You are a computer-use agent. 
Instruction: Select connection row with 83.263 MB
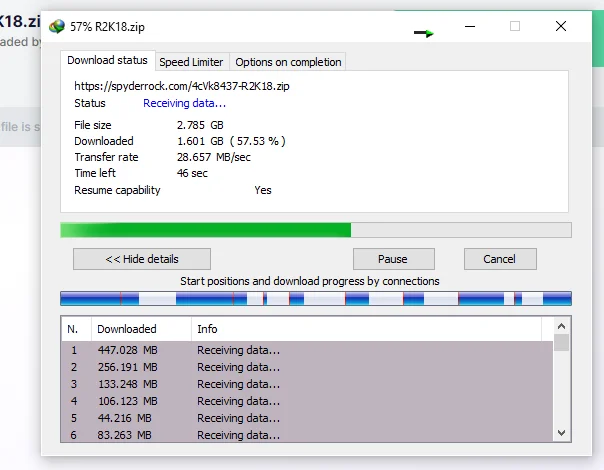click(307, 435)
